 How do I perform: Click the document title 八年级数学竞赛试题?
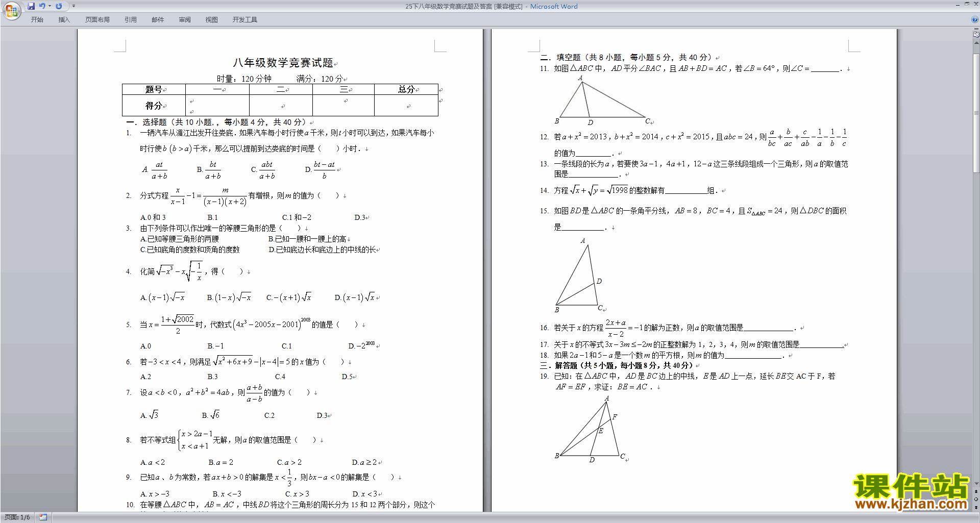click(x=283, y=63)
